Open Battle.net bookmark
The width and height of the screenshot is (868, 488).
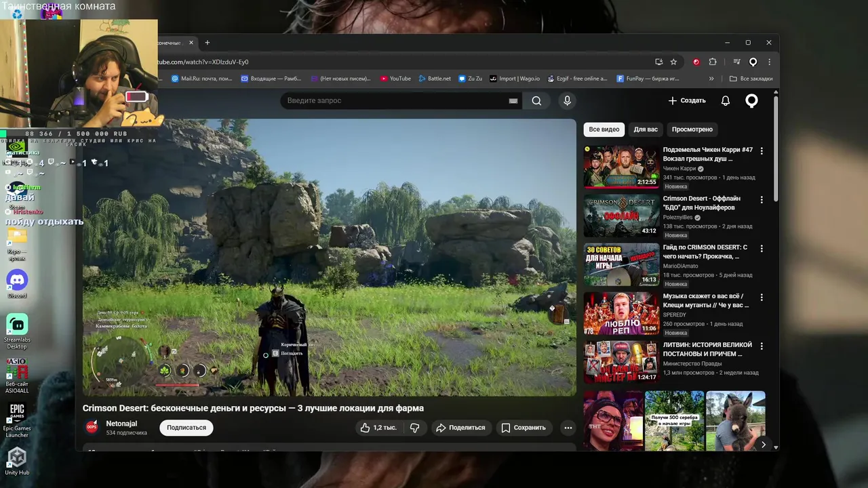pyautogui.click(x=434, y=79)
